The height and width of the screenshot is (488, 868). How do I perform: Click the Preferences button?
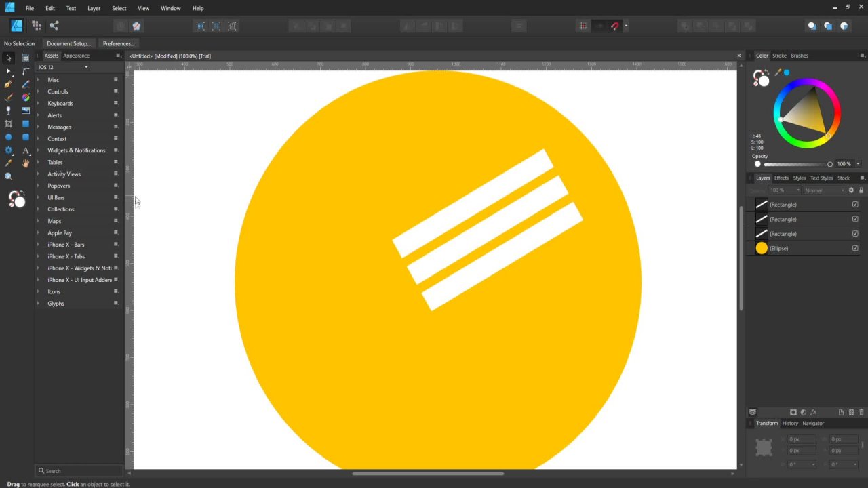pos(119,43)
